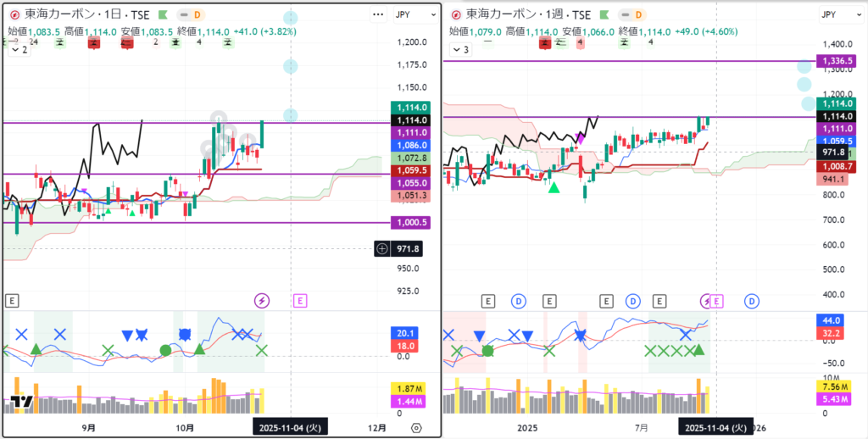Click the leftmost E earnings marker on the daily chart

pyautogui.click(x=12, y=300)
